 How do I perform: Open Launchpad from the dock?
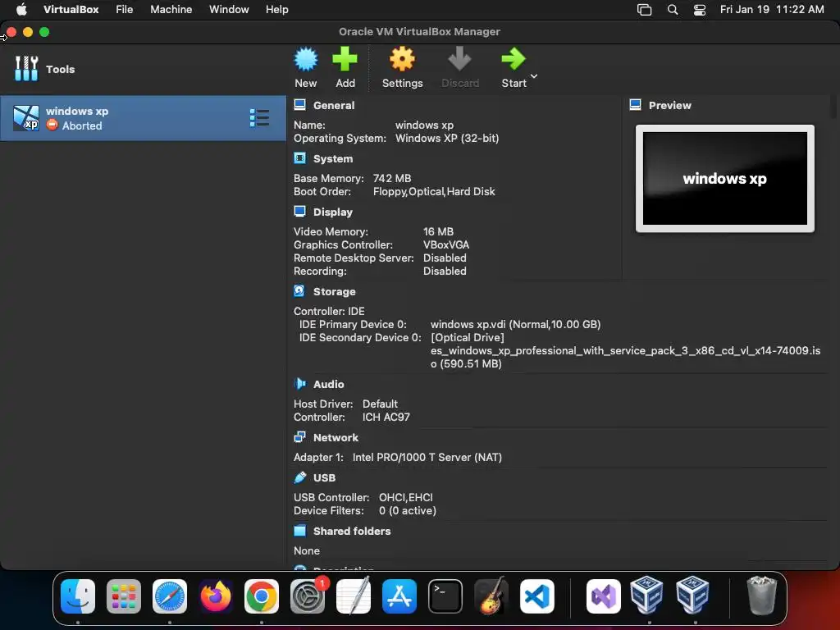pyautogui.click(x=124, y=596)
